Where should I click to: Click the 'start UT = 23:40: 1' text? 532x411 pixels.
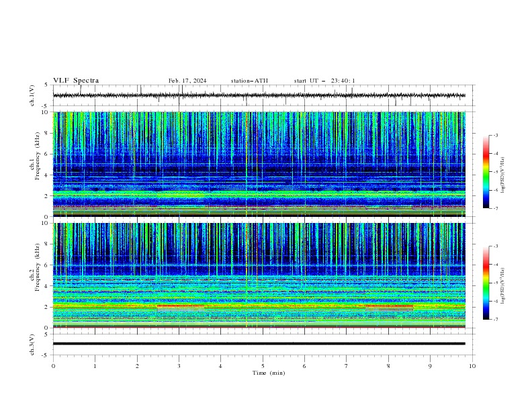324,81
